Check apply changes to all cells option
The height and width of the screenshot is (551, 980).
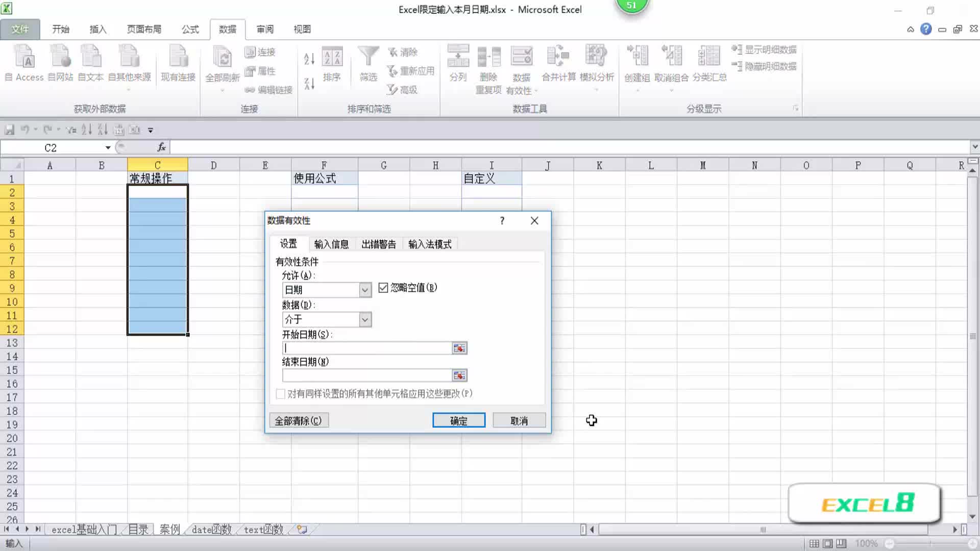(281, 394)
